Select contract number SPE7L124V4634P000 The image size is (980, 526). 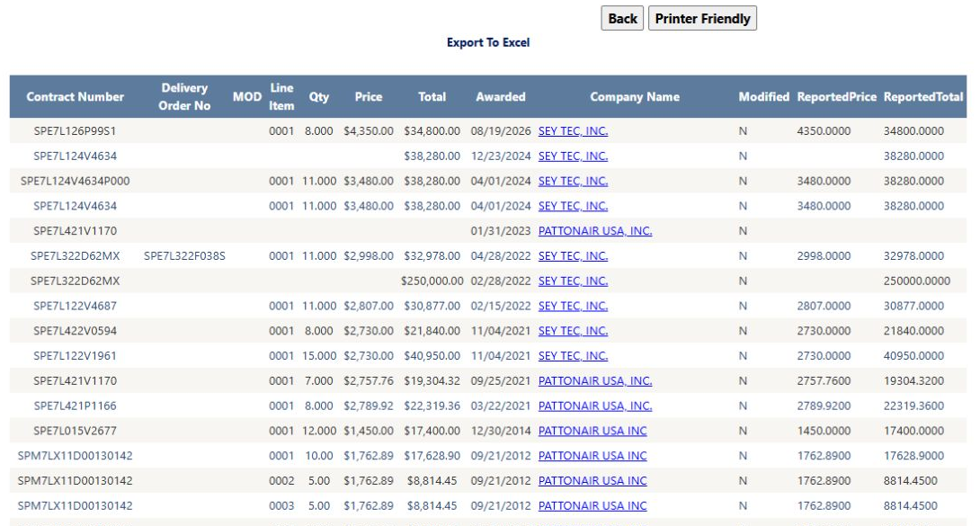tap(75, 181)
